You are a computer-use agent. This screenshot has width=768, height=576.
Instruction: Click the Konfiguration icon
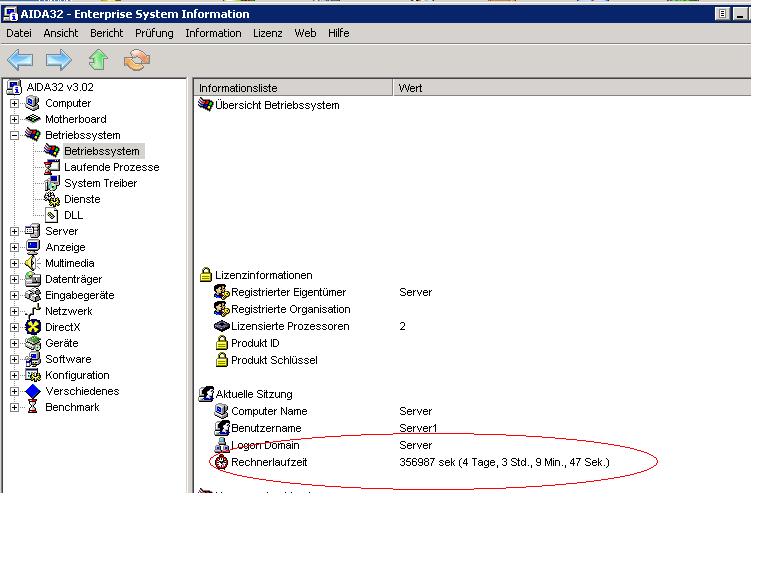pyautogui.click(x=33, y=375)
